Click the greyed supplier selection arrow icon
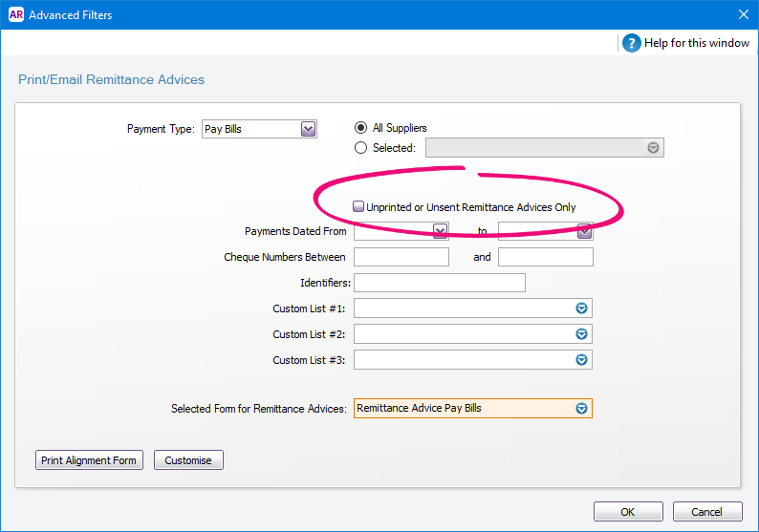759x532 pixels. (x=653, y=148)
